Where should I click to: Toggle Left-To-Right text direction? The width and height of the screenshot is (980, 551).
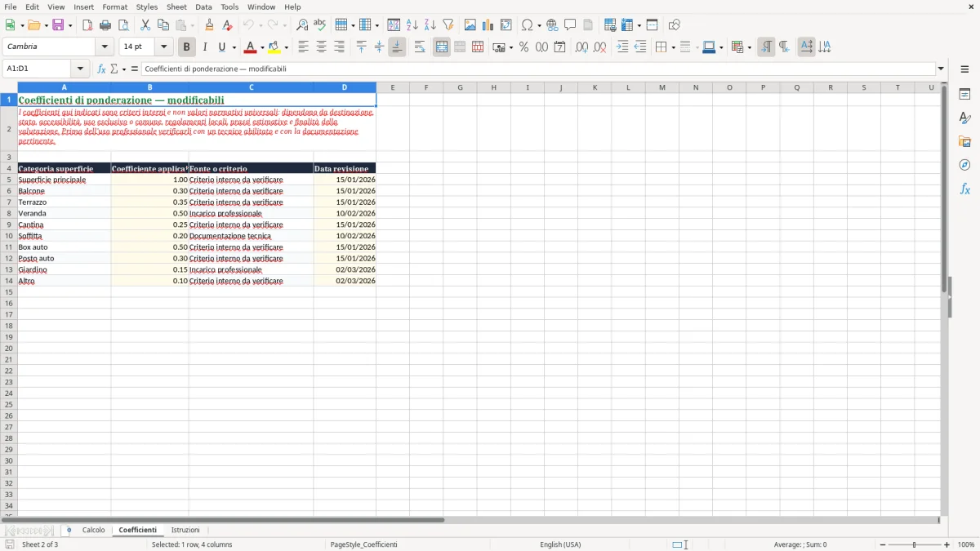(766, 47)
